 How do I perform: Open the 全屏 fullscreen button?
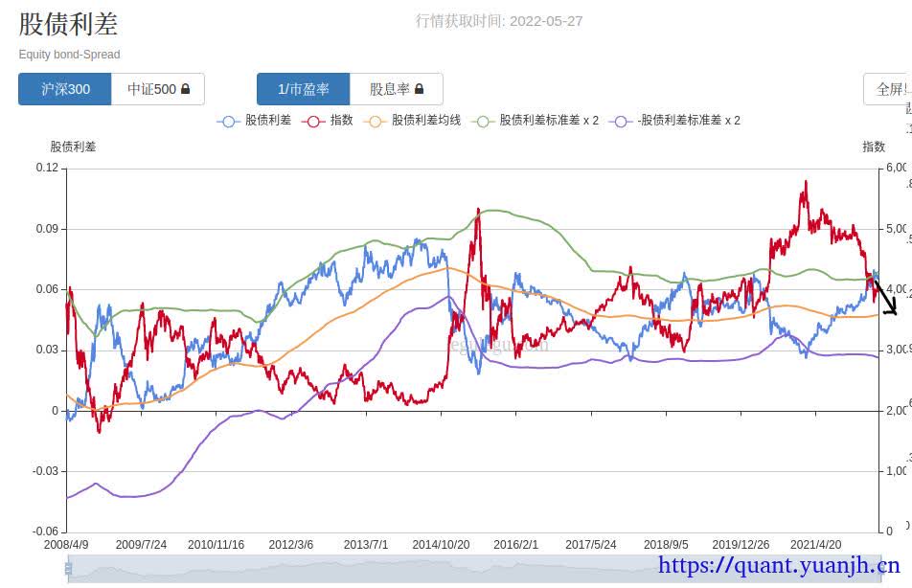pyautogui.click(x=890, y=89)
